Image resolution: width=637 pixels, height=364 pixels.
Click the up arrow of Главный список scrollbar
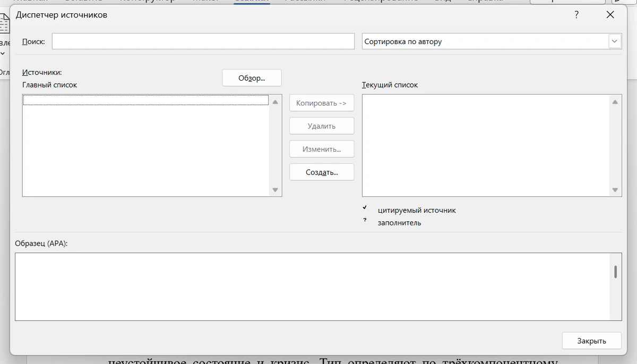pos(275,102)
